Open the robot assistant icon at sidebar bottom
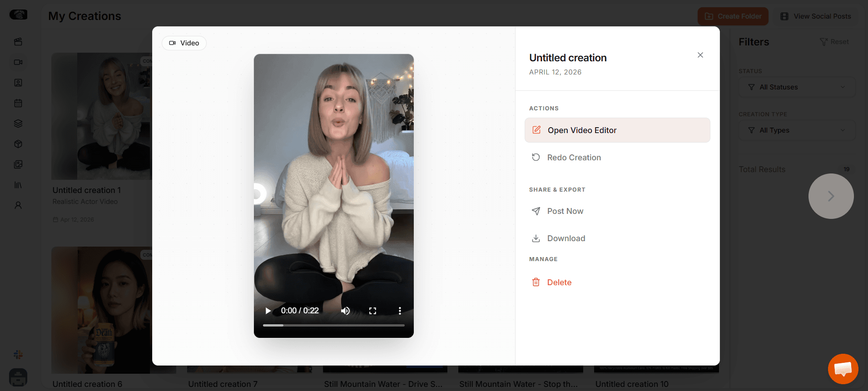Screen dimensions: 868x391 point(18,377)
